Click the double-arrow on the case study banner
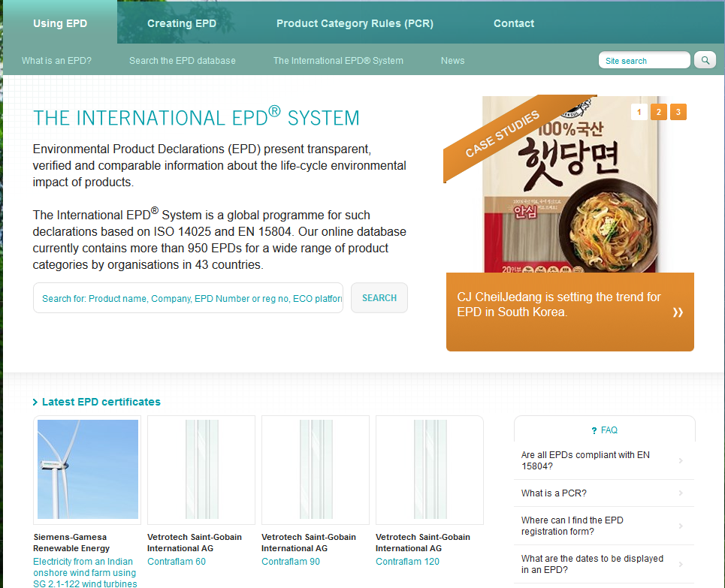The width and height of the screenshot is (725, 588). pos(678,312)
